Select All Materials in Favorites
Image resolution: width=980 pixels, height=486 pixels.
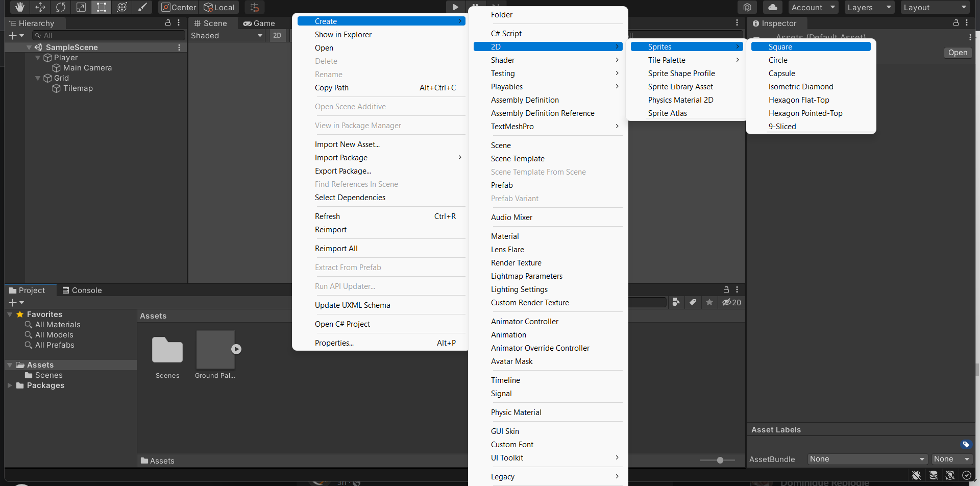[58, 325]
